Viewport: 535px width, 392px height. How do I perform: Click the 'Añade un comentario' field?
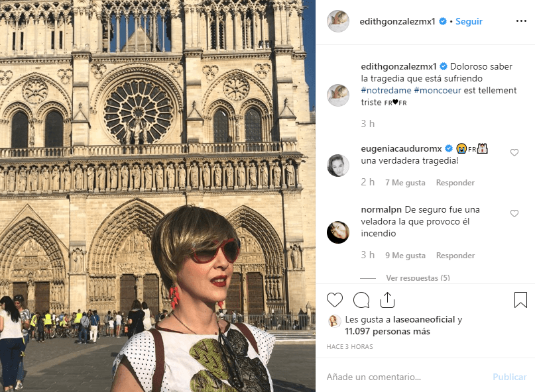pyautogui.click(x=373, y=376)
